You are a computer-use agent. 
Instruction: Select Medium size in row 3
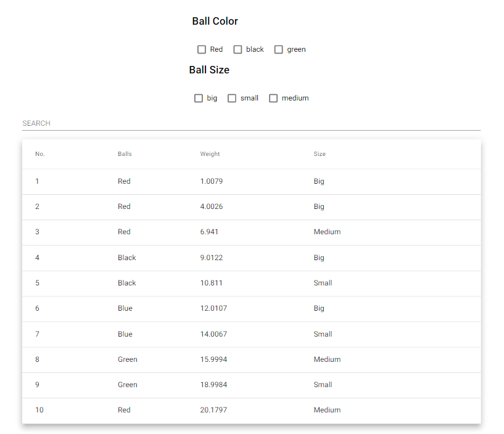click(327, 232)
